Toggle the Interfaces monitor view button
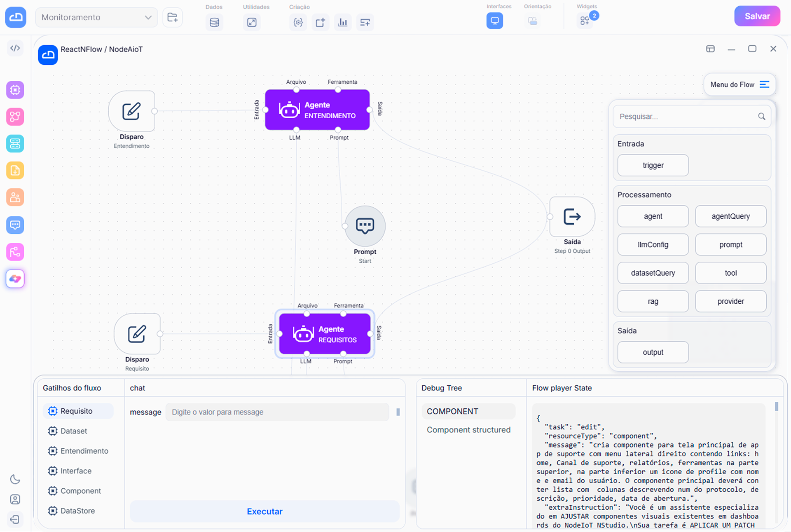The height and width of the screenshot is (532, 791). pyautogui.click(x=494, y=21)
